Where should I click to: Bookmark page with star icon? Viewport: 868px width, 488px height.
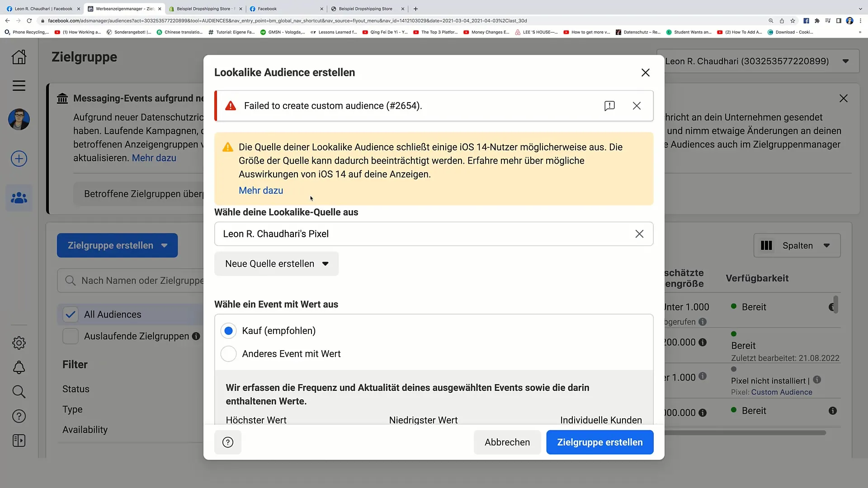point(793,21)
